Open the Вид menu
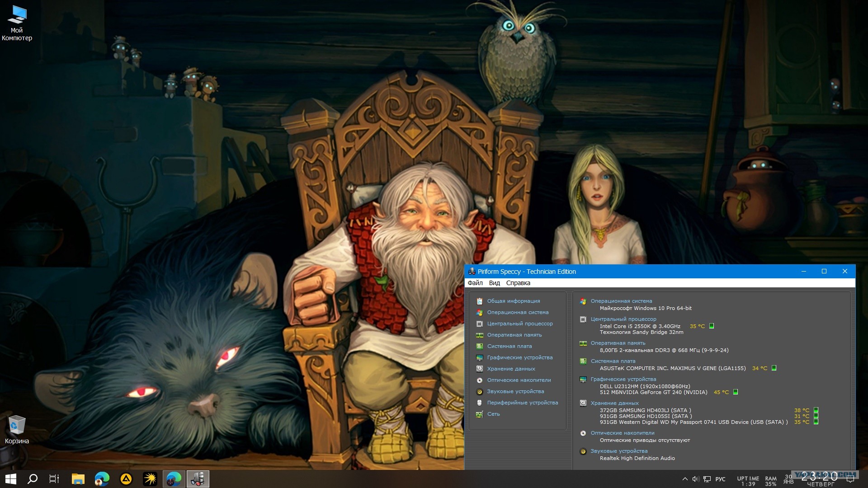 tap(494, 283)
